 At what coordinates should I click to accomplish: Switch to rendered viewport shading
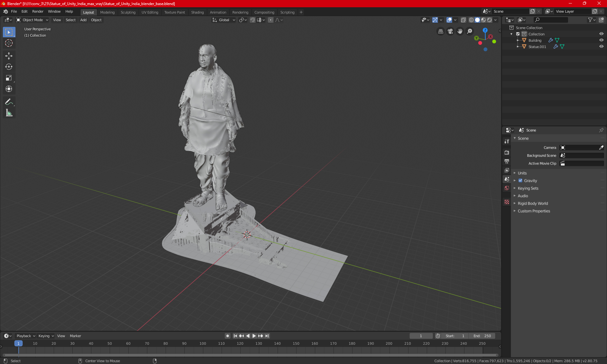click(x=489, y=20)
